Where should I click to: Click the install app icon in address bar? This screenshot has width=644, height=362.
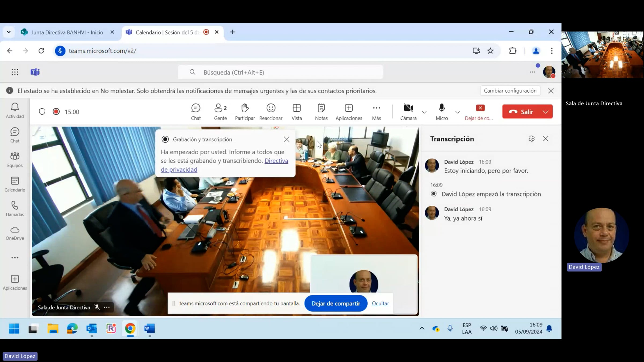(x=476, y=51)
